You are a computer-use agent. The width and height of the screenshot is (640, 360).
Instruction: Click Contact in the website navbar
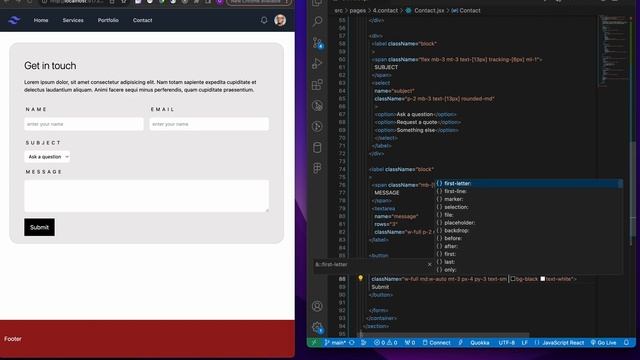point(142,20)
